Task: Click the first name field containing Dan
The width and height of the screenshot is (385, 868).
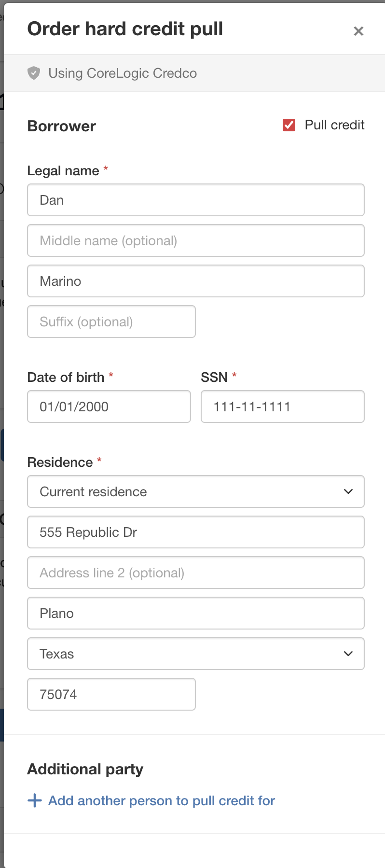Action: pyautogui.click(x=195, y=200)
